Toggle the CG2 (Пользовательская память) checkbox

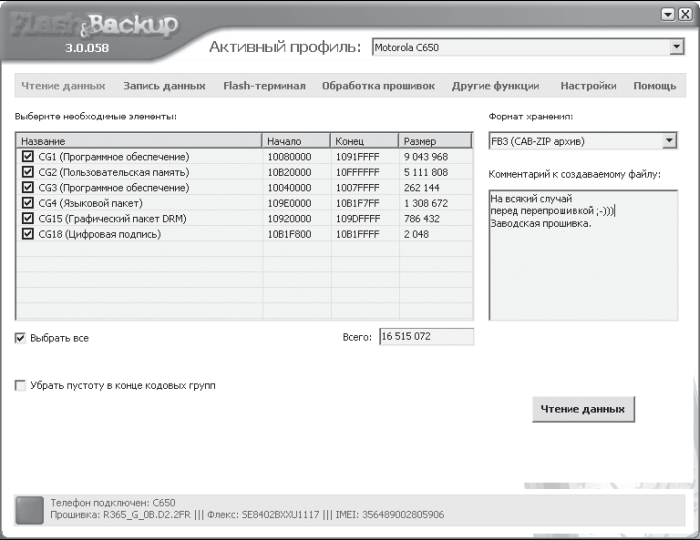(x=27, y=172)
